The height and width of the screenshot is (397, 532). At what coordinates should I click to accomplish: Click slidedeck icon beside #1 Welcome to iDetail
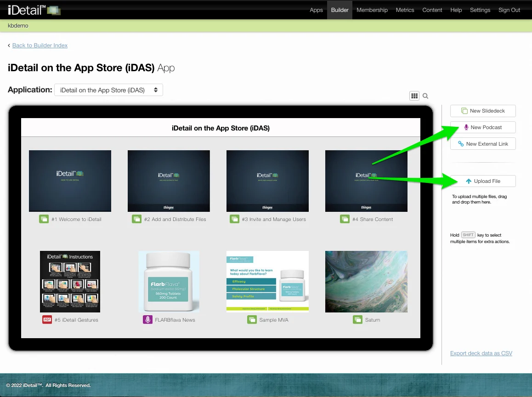click(x=44, y=219)
